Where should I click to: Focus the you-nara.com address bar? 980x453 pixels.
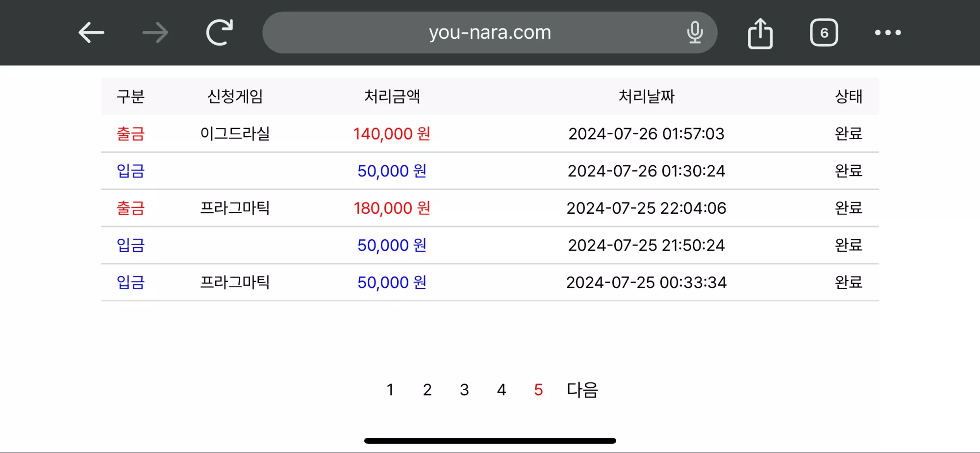coord(490,32)
